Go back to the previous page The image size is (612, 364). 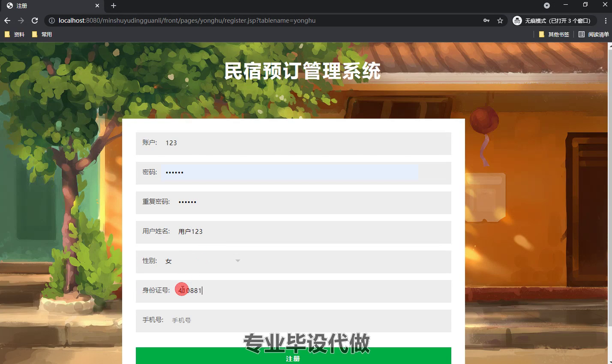[7, 21]
